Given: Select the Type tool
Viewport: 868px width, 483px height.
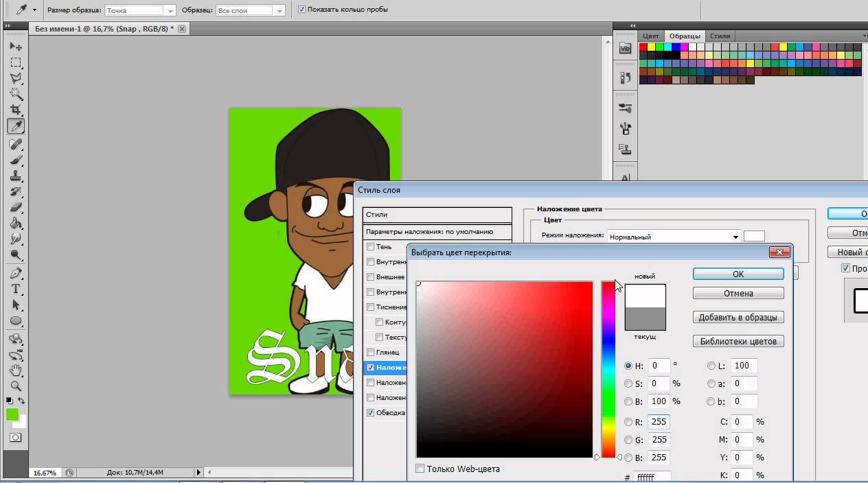Looking at the screenshot, I should coord(16,289).
